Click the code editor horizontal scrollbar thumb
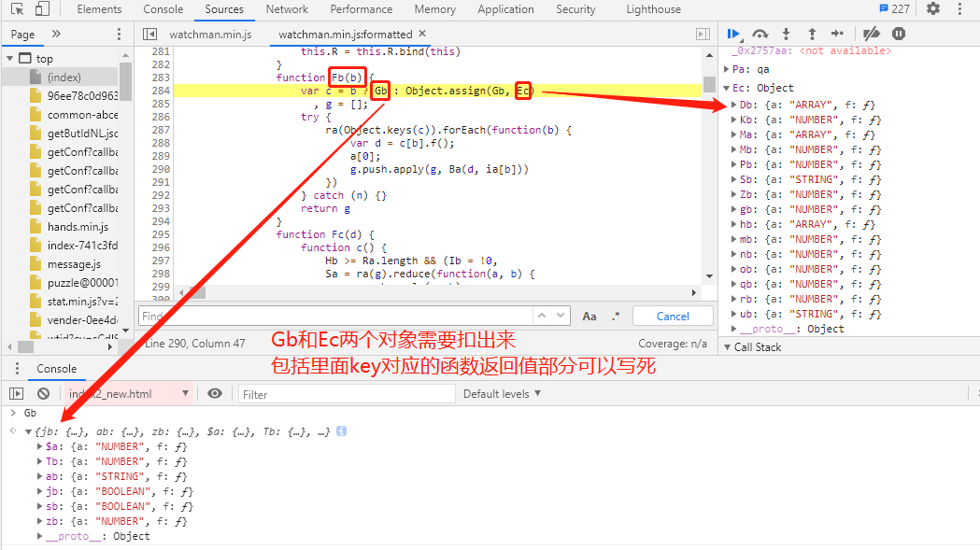This screenshot has height=550, width=980. pyautogui.click(x=197, y=292)
